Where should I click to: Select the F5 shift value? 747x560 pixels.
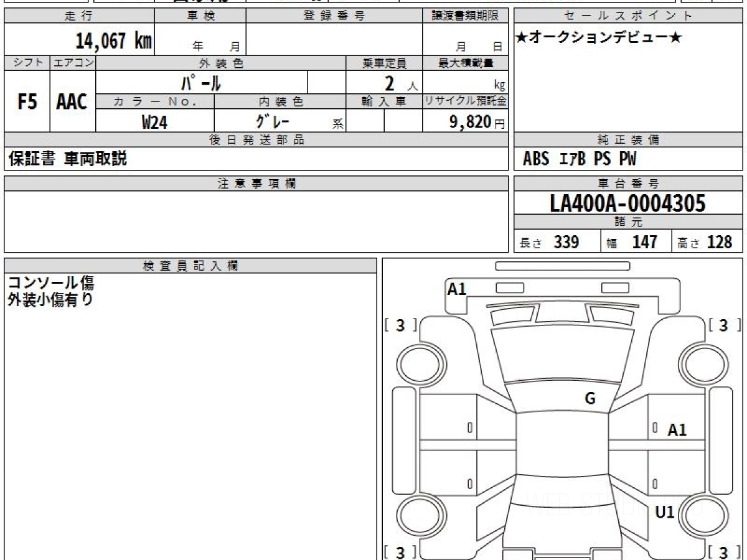tap(27, 101)
